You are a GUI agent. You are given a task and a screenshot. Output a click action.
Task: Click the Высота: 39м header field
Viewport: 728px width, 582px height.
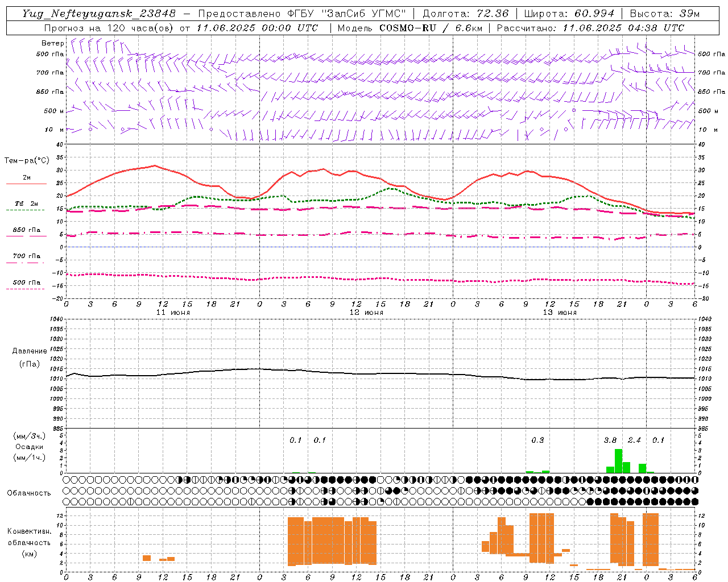tap(665, 14)
